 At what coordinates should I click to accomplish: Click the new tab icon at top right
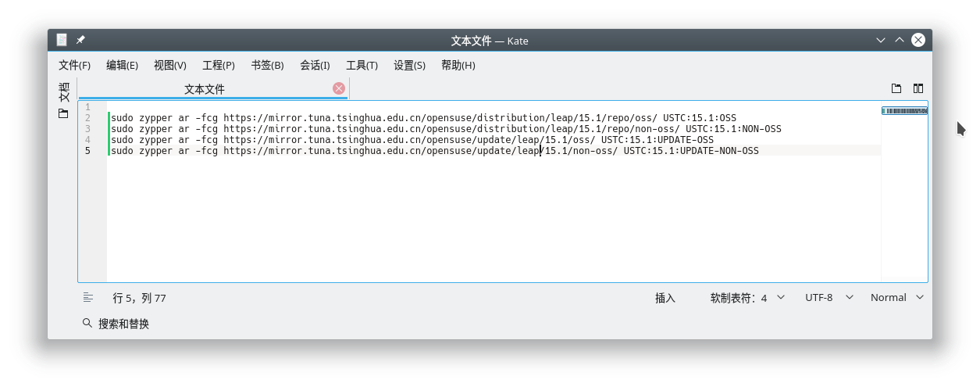[896, 89]
